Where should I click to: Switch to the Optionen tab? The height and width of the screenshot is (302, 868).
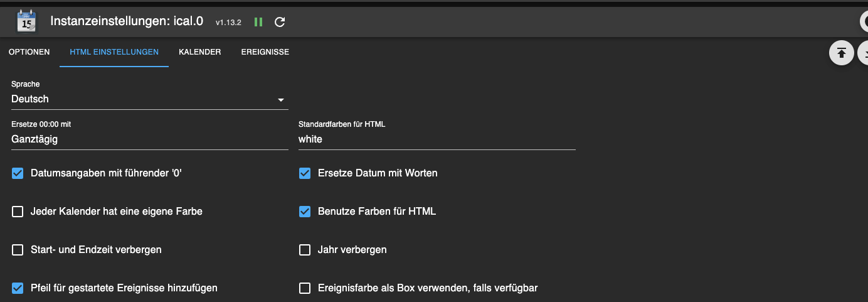pyautogui.click(x=29, y=52)
